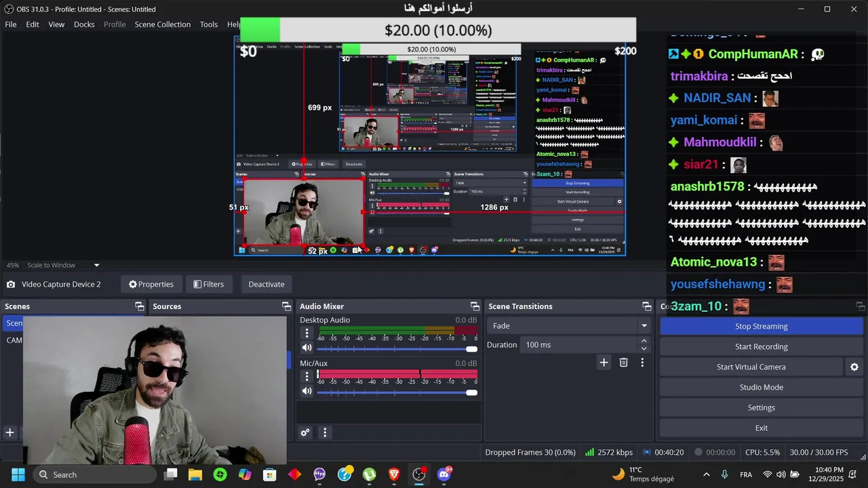Click chat username CompHumanAR

(753, 54)
